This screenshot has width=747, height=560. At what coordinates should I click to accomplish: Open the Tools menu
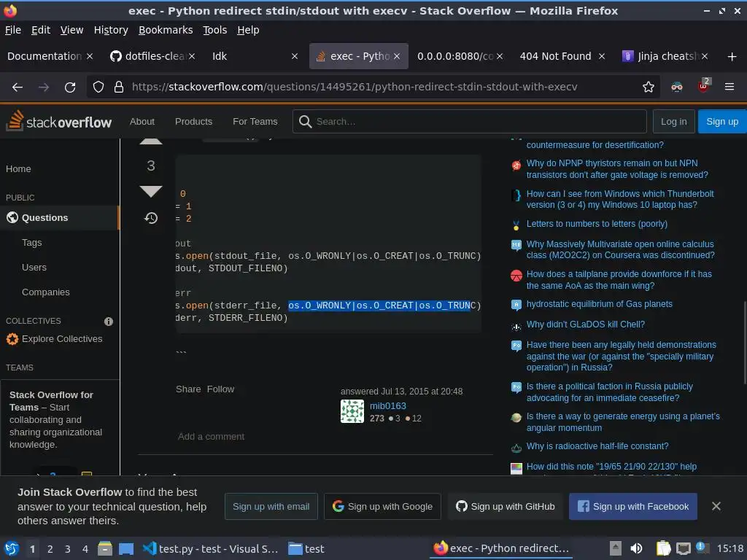[x=215, y=30]
